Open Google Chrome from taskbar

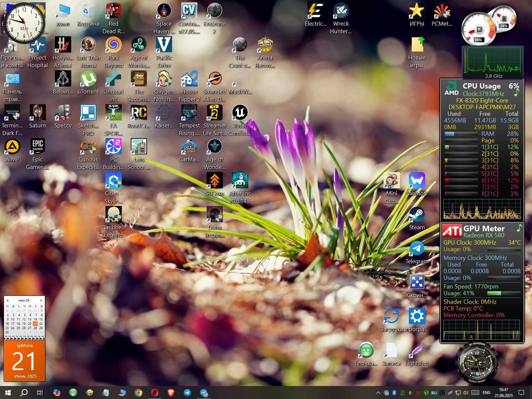(138, 393)
